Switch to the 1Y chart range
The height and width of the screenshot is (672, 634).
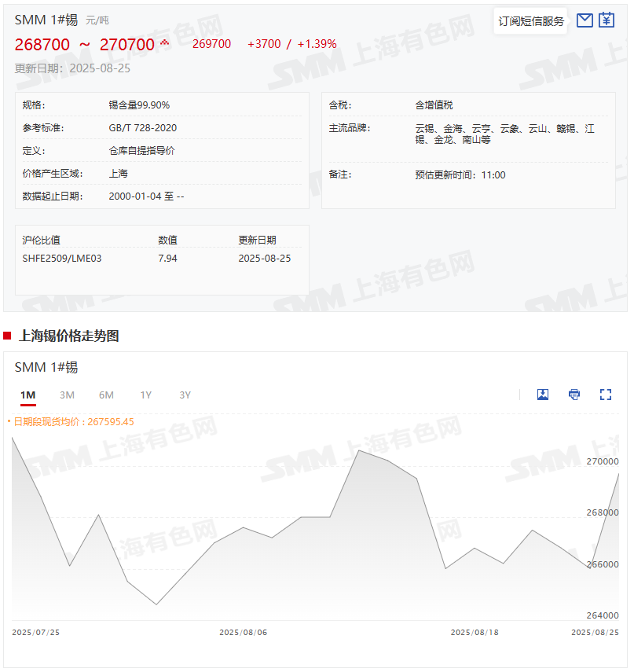tap(145, 395)
